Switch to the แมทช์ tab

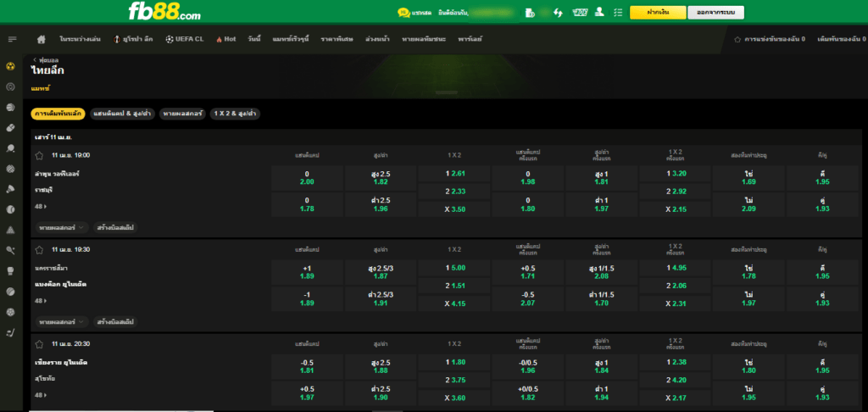[41, 88]
